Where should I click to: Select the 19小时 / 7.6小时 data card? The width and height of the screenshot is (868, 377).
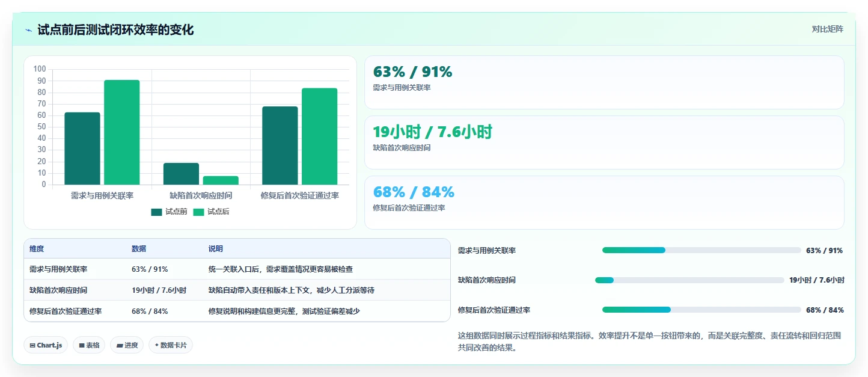[604, 143]
